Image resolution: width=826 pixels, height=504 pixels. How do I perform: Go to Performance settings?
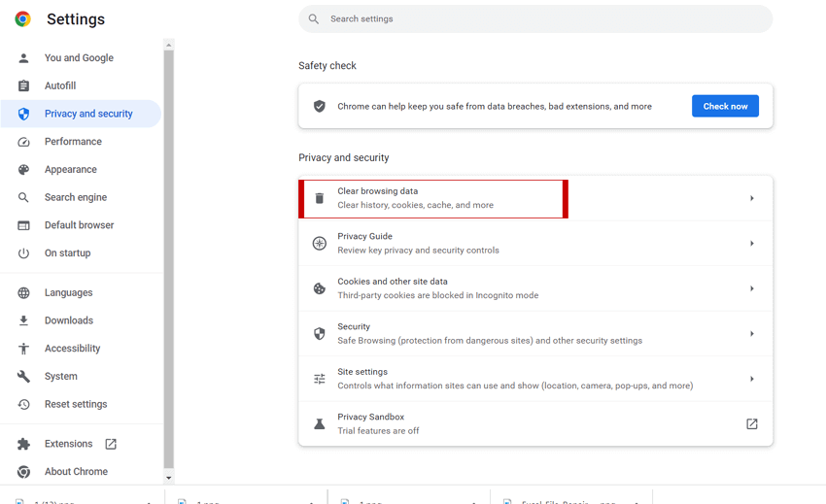pyautogui.click(x=81, y=142)
